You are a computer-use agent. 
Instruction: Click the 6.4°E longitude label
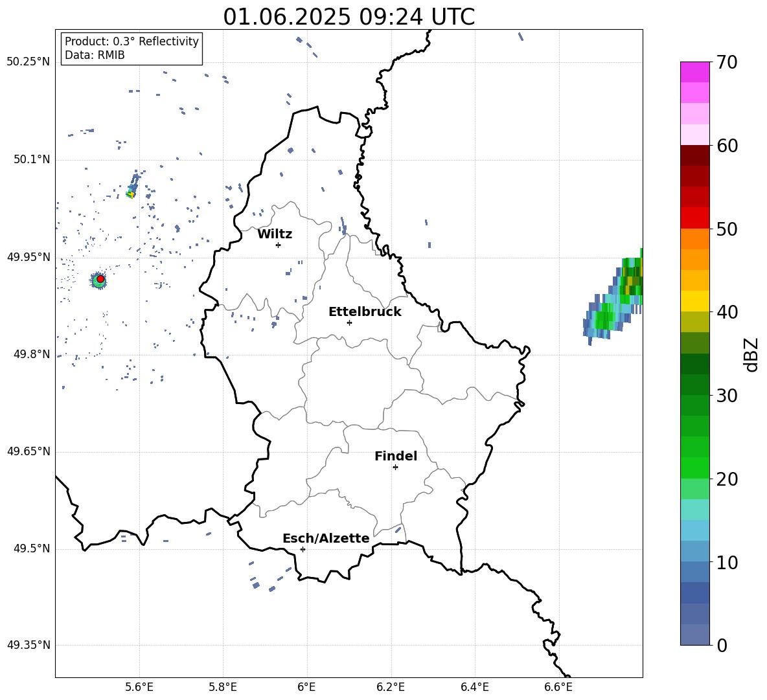(475, 687)
